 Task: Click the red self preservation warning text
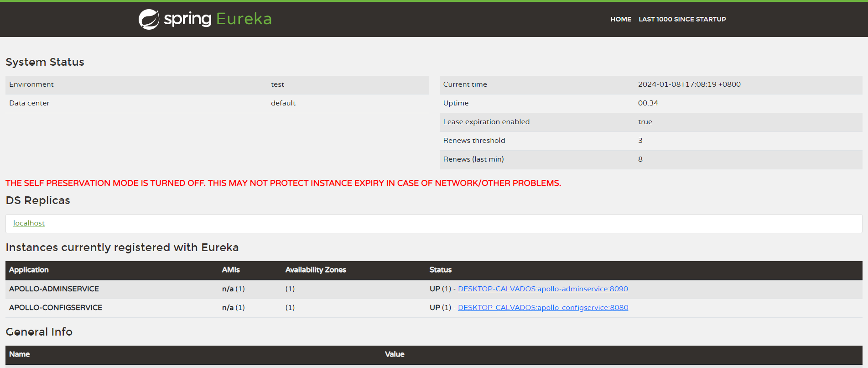coord(283,183)
